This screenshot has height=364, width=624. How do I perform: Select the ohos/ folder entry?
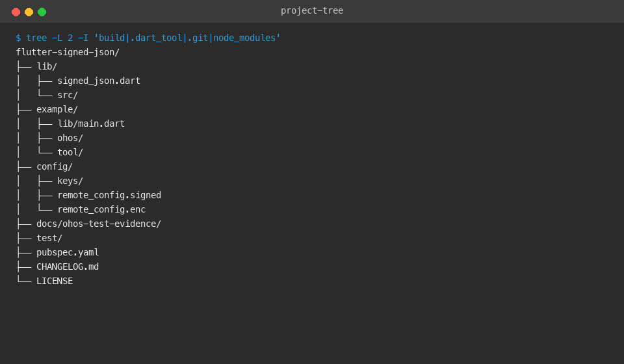70,138
